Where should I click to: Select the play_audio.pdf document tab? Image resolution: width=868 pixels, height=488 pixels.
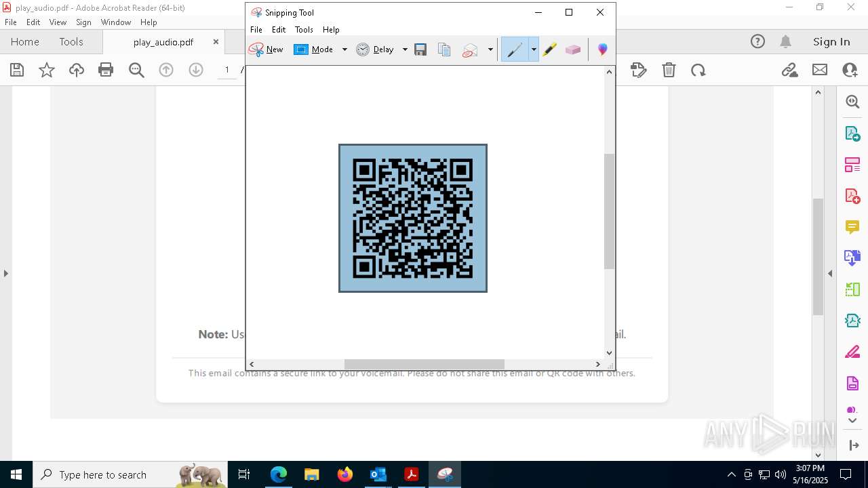pos(163,42)
